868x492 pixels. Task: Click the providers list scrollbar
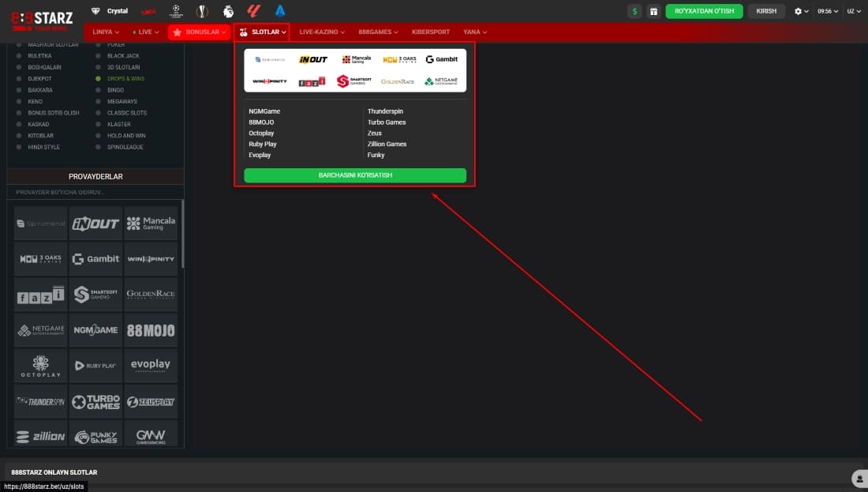pos(182,235)
